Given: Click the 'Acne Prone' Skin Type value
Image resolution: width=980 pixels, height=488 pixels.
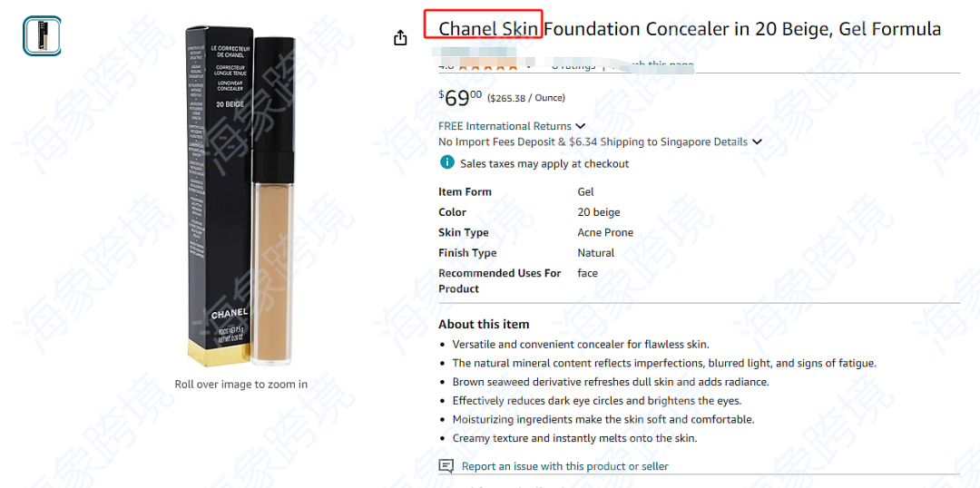Looking at the screenshot, I should click(605, 232).
